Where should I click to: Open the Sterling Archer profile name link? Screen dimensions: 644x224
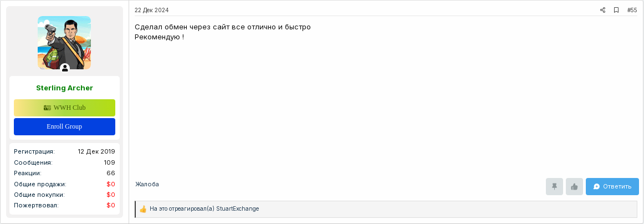coord(64,88)
